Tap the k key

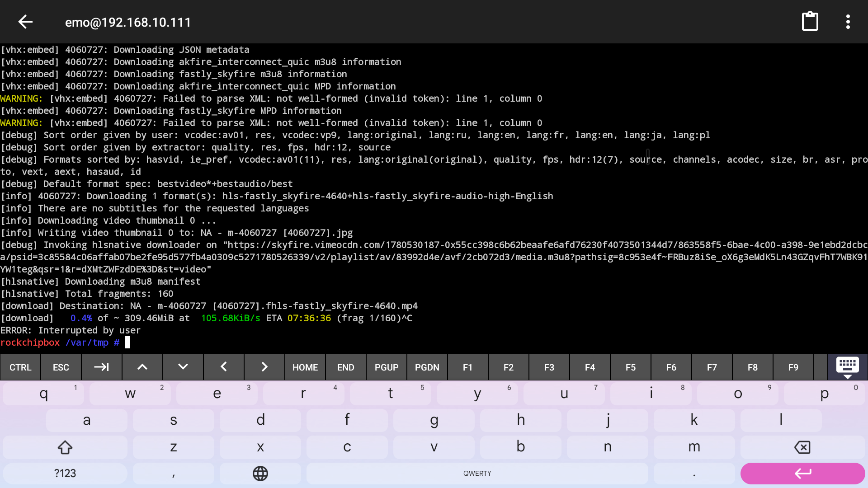(694, 420)
